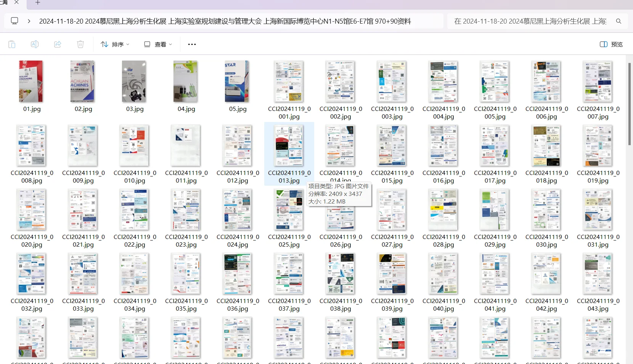Select thumbnail CCI20241119_0017.jpg
Screen dimensions: 633x364
coord(495,145)
